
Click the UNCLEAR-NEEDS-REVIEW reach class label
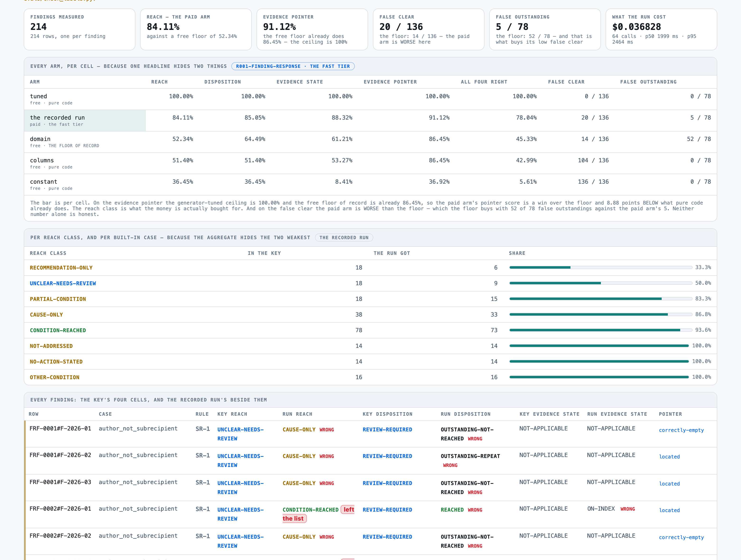coord(63,283)
